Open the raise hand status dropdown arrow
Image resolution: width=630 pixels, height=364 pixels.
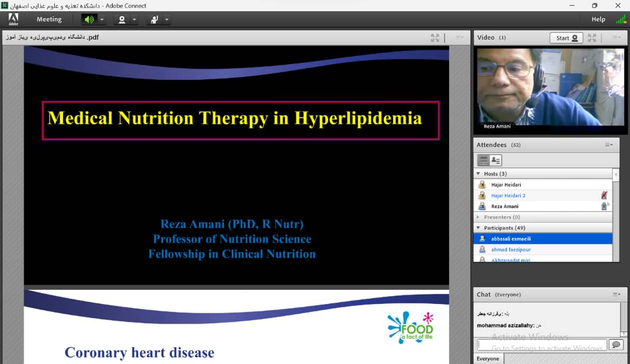coord(167,19)
